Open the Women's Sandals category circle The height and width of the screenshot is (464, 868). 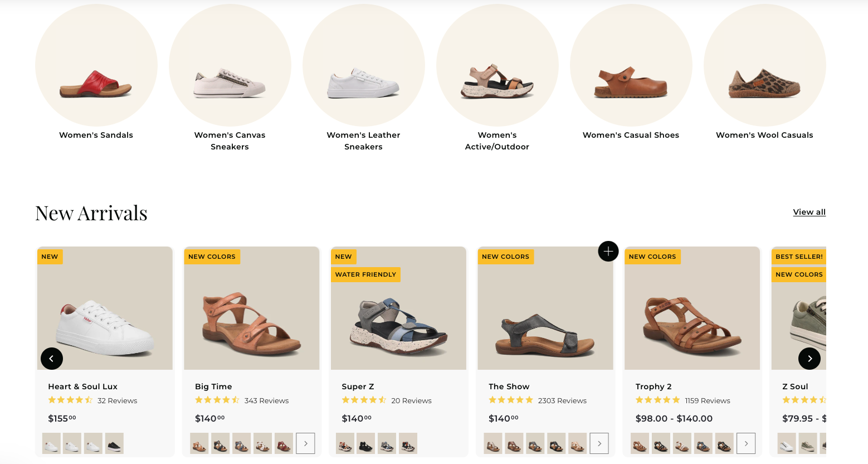coord(96,66)
